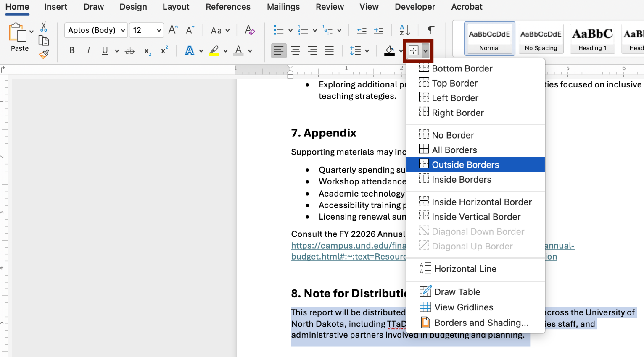The image size is (644, 357).
Task: Click the Format Painter brush icon
Action: point(44,54)
